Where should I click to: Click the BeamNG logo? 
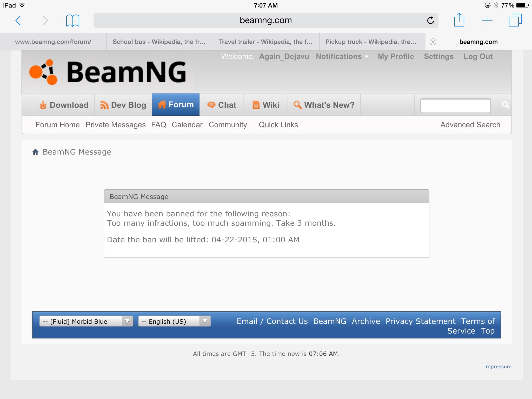coord(108,72)
